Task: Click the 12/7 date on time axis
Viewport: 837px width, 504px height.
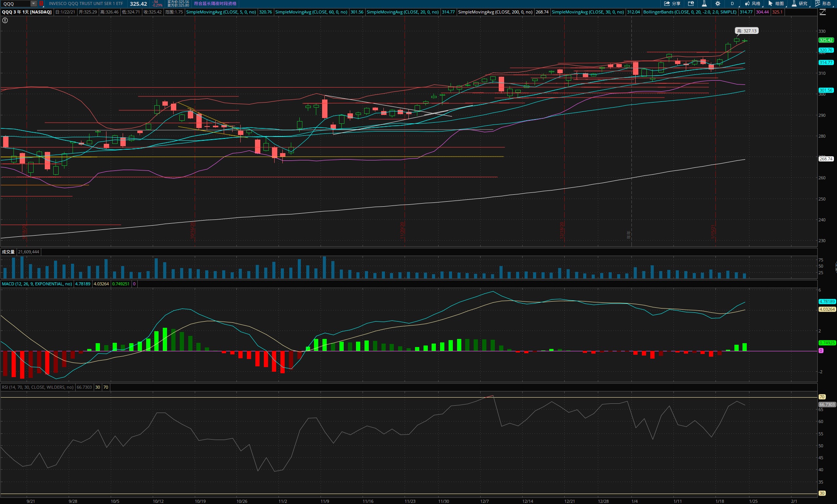Action: tap(484, 501)
